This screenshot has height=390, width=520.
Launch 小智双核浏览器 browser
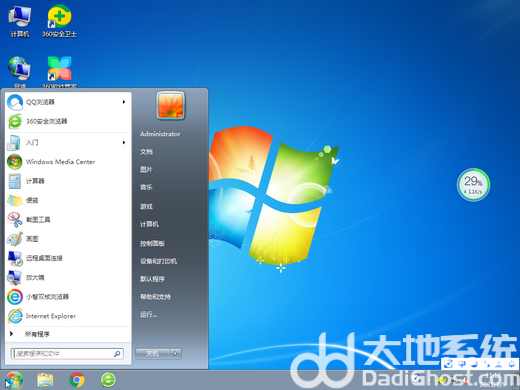pyautogui.click(x=67, y=297)
